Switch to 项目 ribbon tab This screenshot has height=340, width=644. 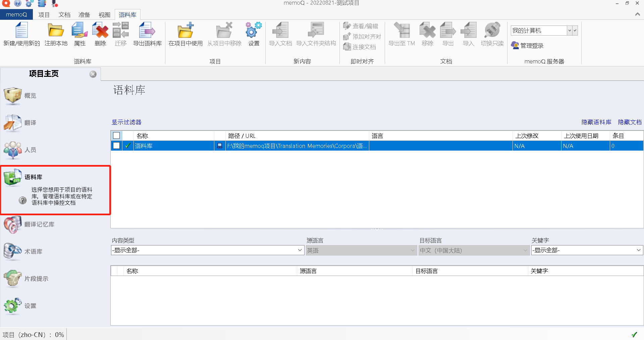click(44, 15)
